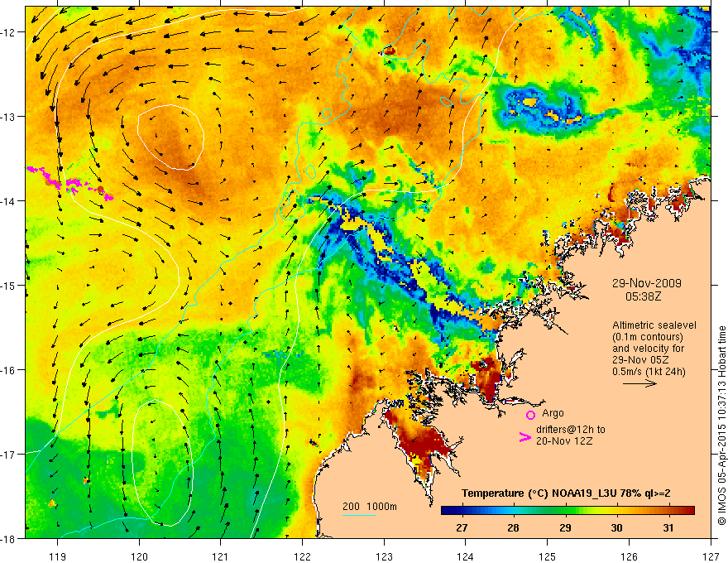Viewport: 728px width, 563px height.
Task: Click the '0.5m/s (1kt 24h)' scale label
Action: (649, 372)
